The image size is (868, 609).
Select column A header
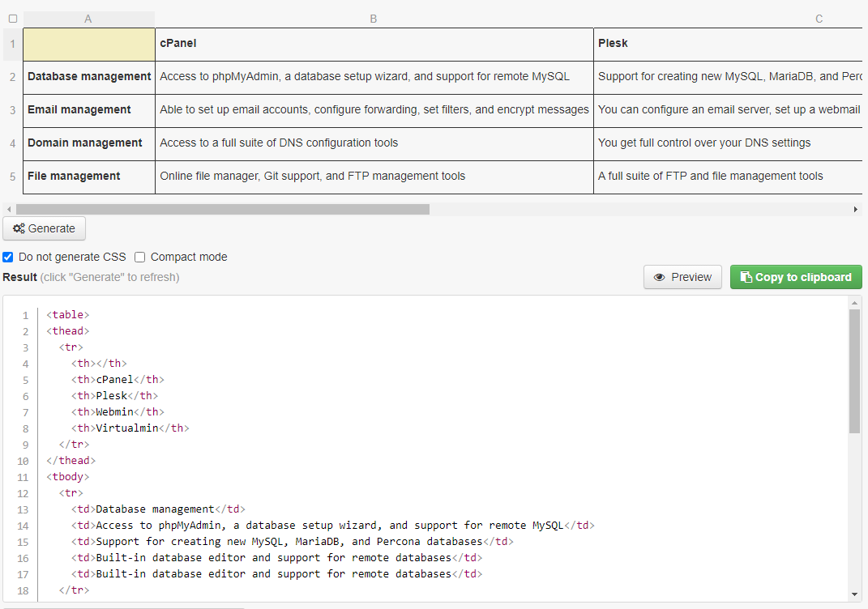click(x=88, y=19)
